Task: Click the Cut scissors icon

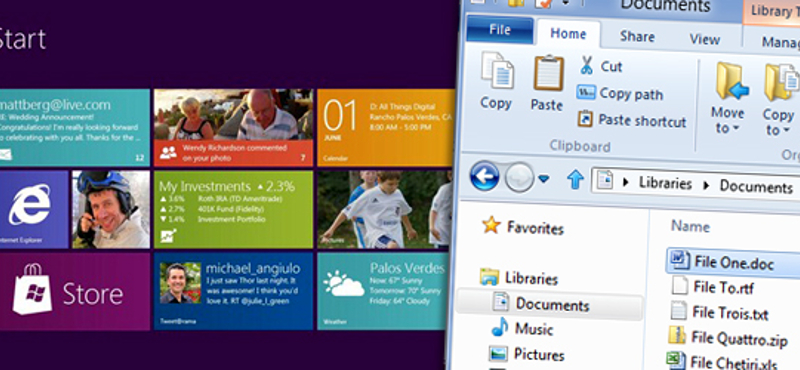Action: click(x=587, y=66)
